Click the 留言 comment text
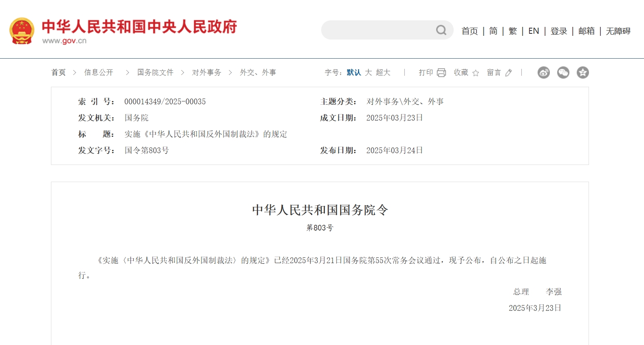644x345 pixels. coord(494,73)
